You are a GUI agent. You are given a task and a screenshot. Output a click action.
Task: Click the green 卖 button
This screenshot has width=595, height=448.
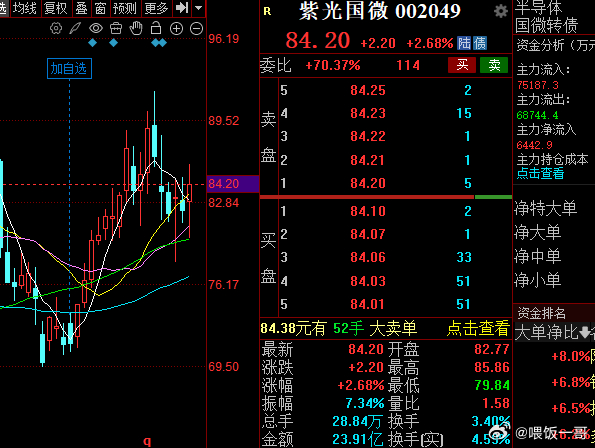pos(494,65)
